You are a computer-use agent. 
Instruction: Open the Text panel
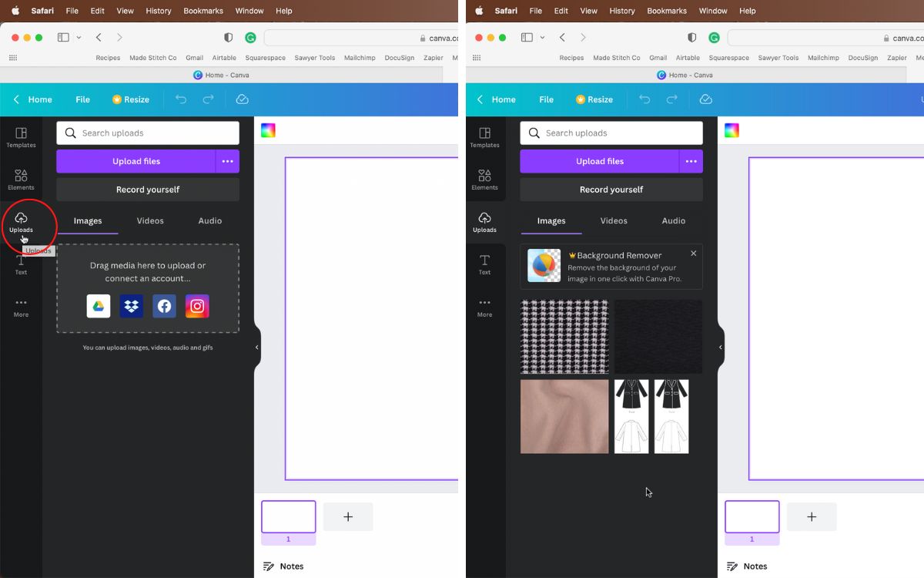[x=21, y=267]
